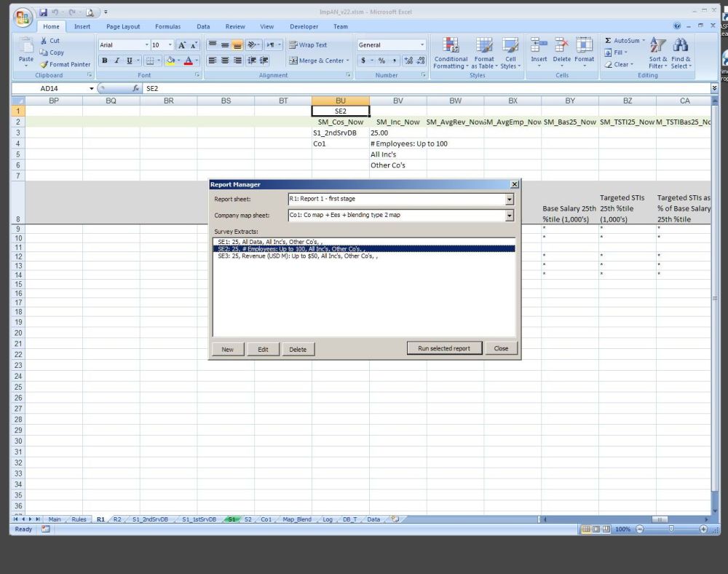Screen dimensions: 728x574
Task: Click the zoom slider in status bar
Action: click(670, 529)
